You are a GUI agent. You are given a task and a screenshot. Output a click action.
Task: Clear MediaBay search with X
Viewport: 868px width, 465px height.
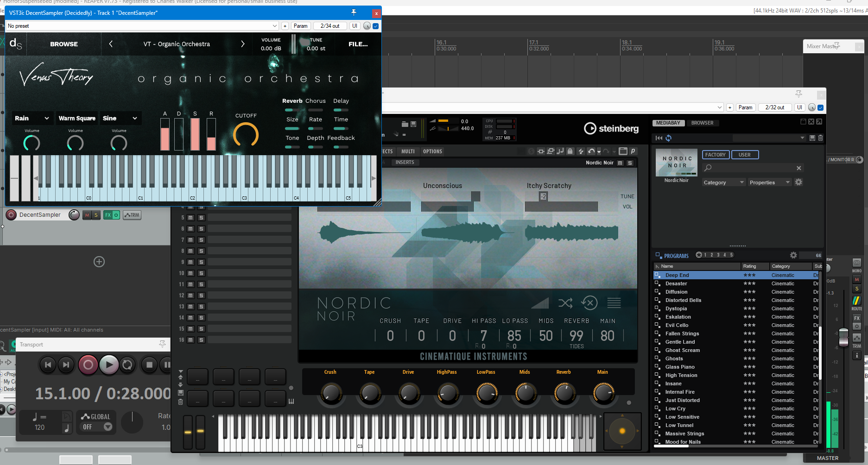(798, 168)
